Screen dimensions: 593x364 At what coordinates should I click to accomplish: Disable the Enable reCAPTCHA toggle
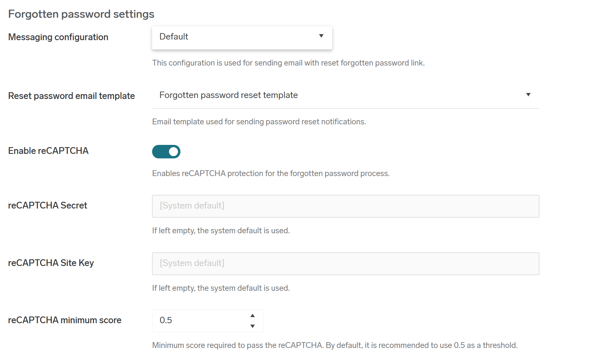point(166,152)
